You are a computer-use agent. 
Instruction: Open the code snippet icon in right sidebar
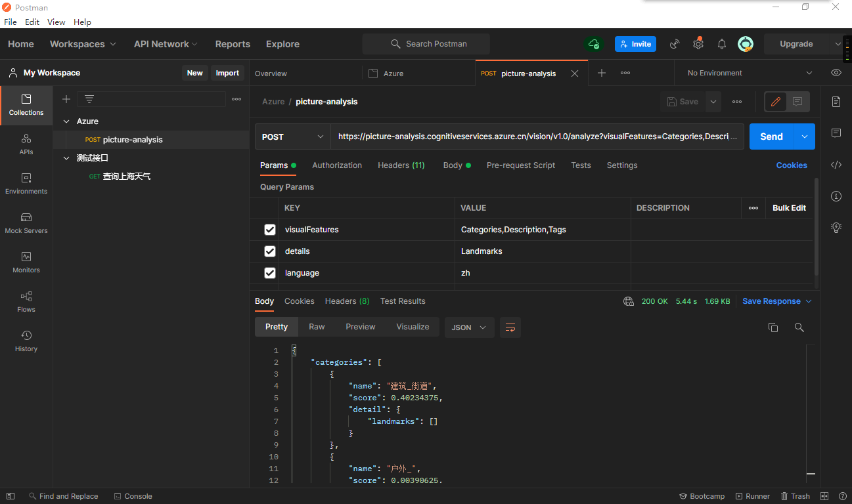(836, 165)
